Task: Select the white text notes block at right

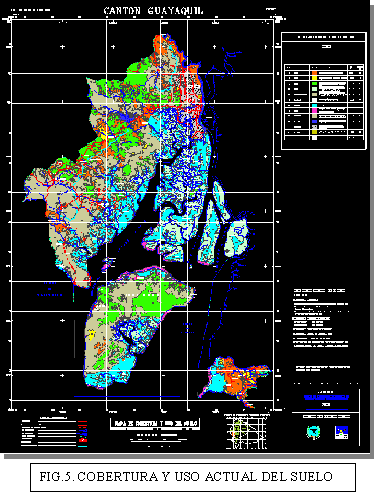Action: coord(321,318)
